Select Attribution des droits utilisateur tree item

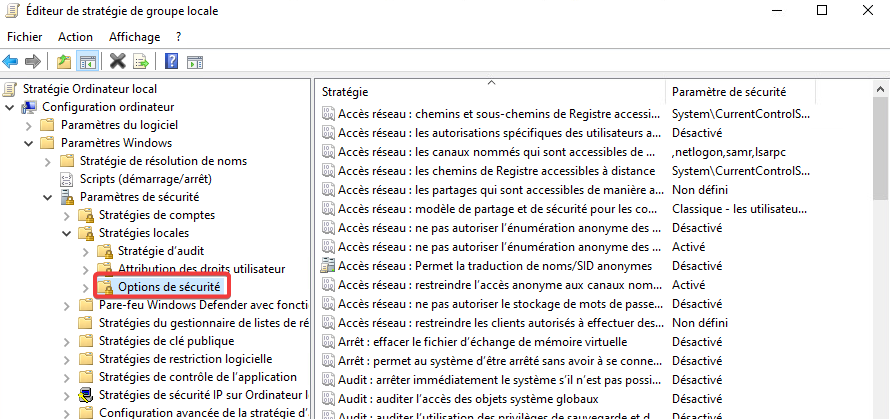click(201, 269)
